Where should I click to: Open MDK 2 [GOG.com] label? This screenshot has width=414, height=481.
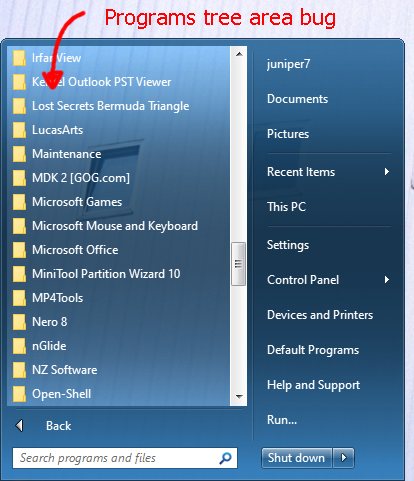coord(81,178)
